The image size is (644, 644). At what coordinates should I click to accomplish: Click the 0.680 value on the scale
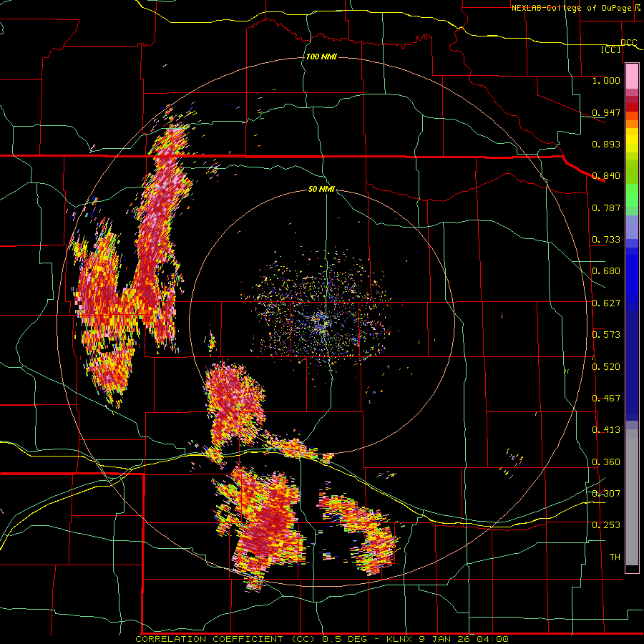[x=606, y=271]
